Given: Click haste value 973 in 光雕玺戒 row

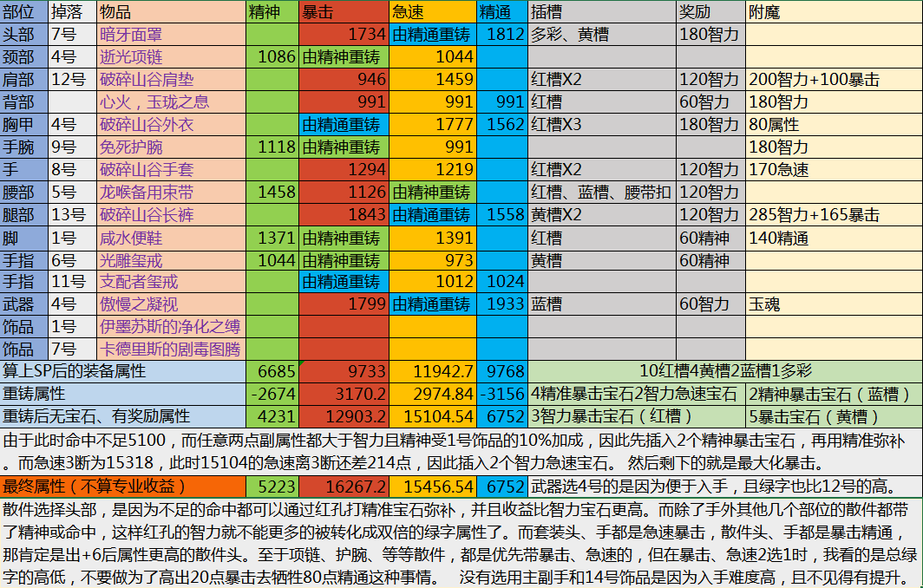Looking at the screenshot, I should coord(433,260).
